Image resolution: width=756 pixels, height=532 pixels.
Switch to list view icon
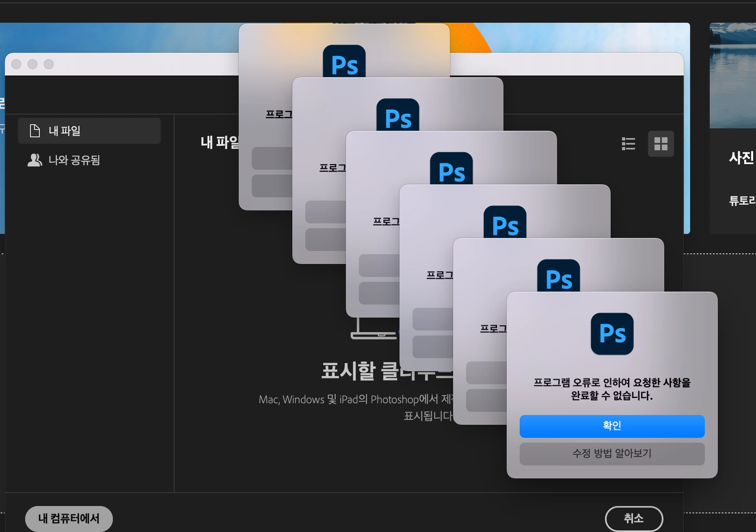628,144
